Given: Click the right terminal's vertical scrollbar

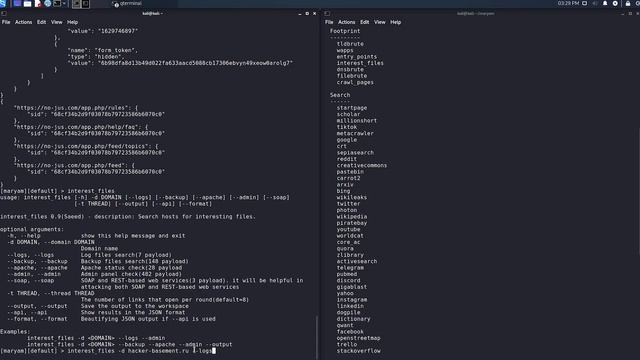Looking at the screenshot, I should [638, 193].
